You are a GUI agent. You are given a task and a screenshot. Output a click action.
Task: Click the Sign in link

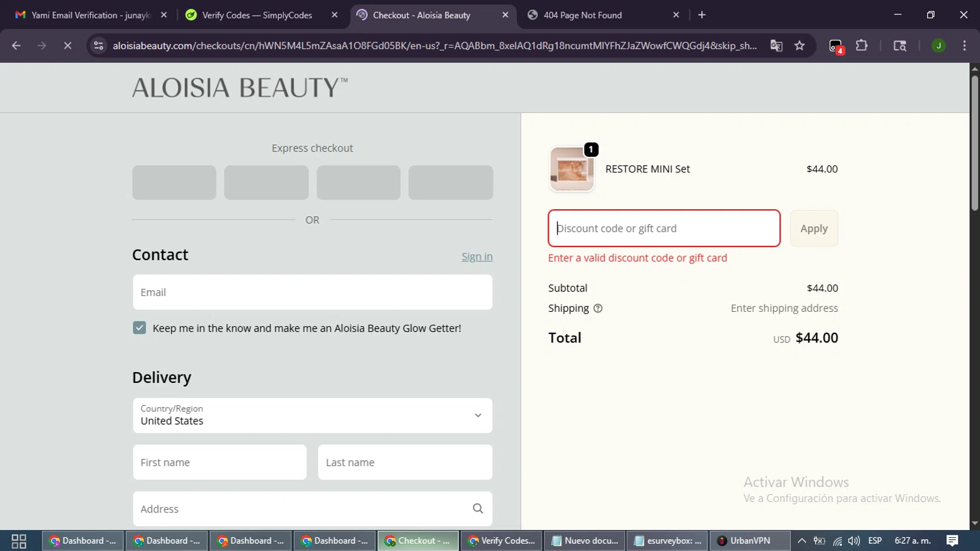477,256
